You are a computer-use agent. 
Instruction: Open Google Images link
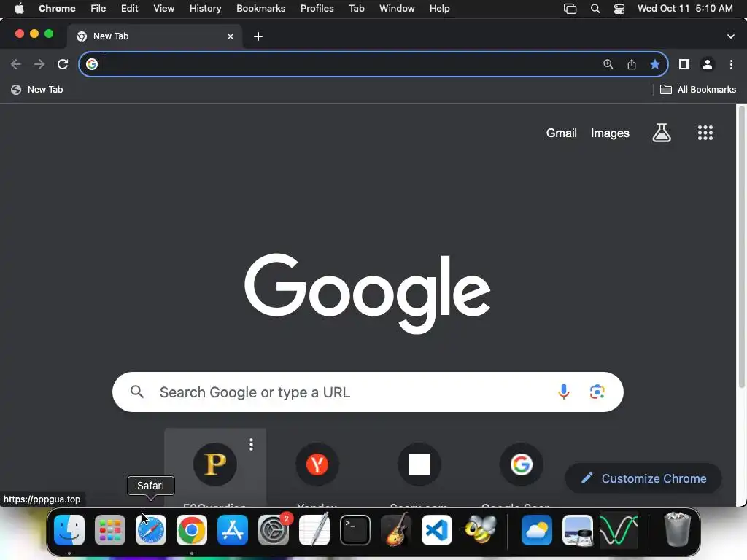pyautogui.click(x=610, y=133)
